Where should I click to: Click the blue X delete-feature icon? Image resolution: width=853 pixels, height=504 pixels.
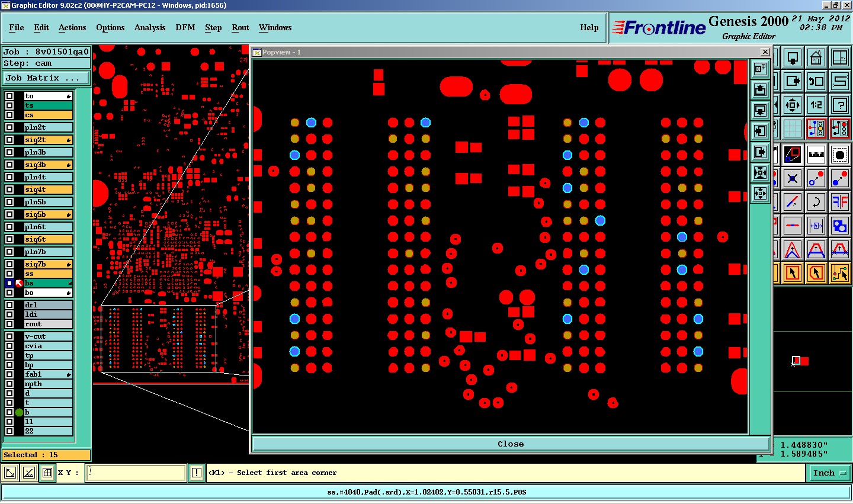[793, 178]
